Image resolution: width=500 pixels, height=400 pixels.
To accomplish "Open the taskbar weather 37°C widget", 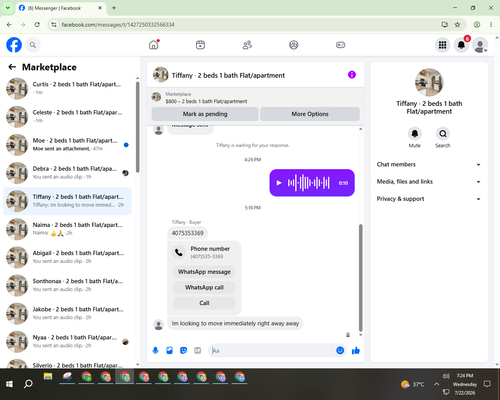I will 413,384.
